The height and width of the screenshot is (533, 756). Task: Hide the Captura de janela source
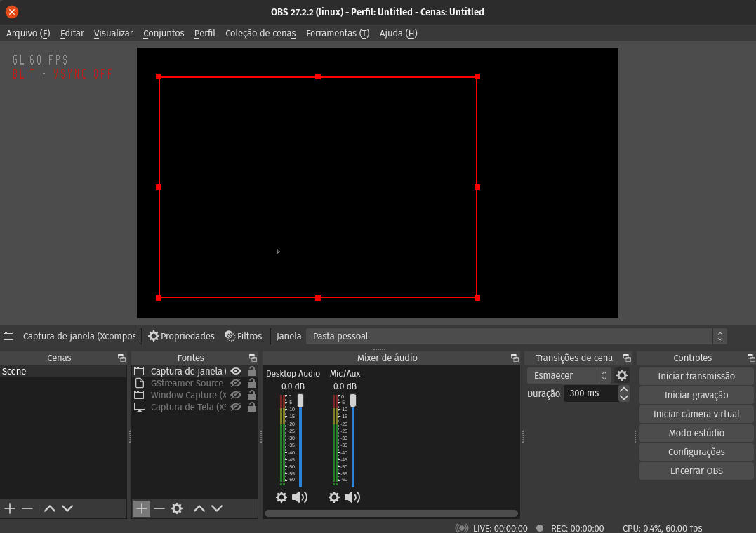pyautogui.click(x=236, y=372)
